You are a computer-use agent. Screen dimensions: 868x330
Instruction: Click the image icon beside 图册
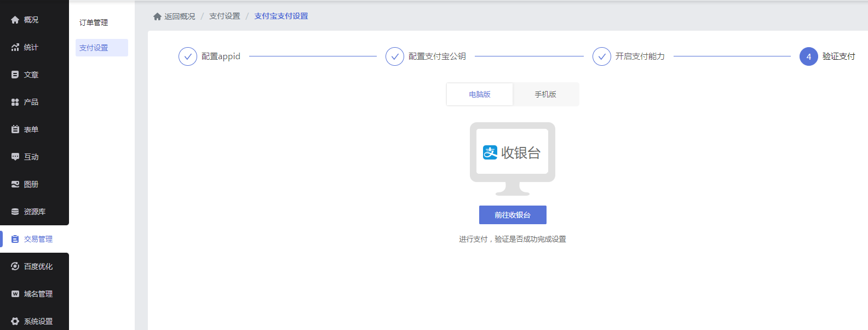tap(15, 184)
